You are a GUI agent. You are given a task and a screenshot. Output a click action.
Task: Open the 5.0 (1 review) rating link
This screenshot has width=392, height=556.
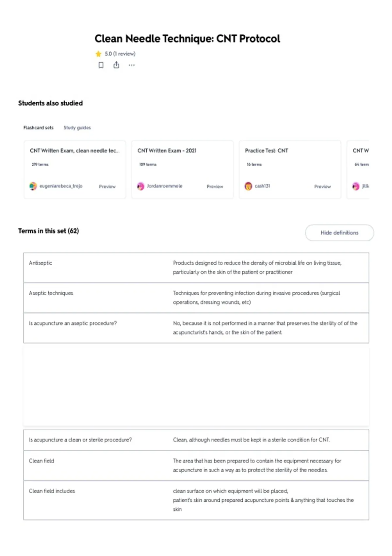120,54
